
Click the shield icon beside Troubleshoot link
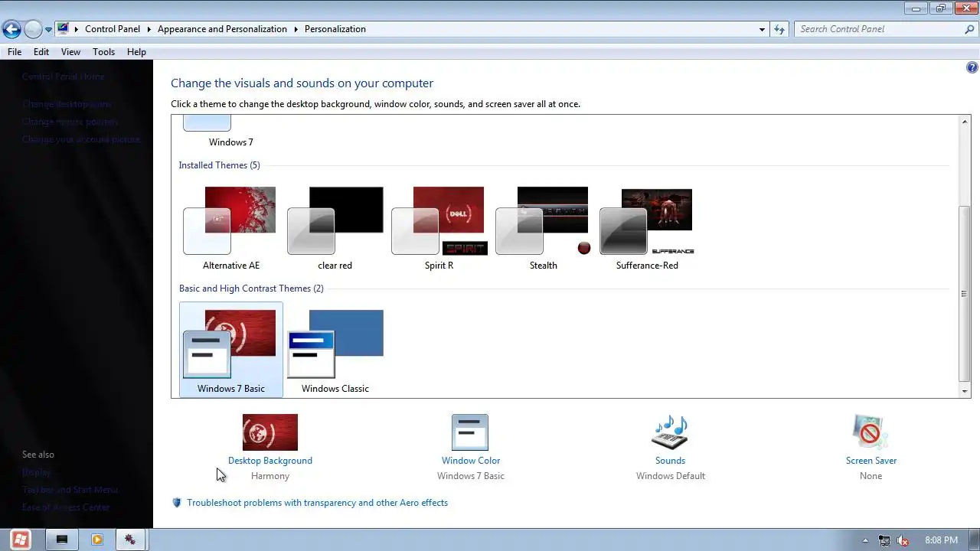coord(177,503)
